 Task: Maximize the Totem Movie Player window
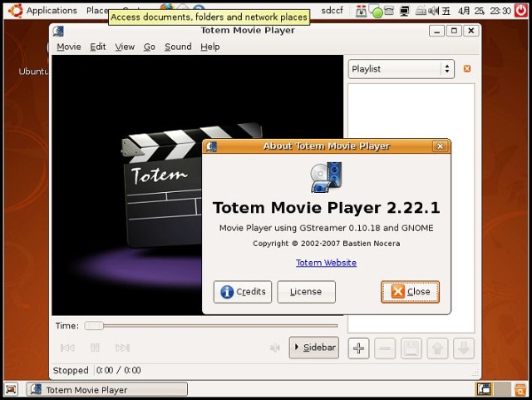[454, 31]
